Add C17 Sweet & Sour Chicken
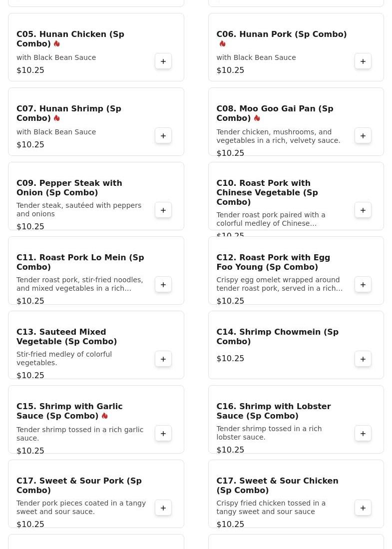The width and height of the screenshot is (392, 549). 363,508
